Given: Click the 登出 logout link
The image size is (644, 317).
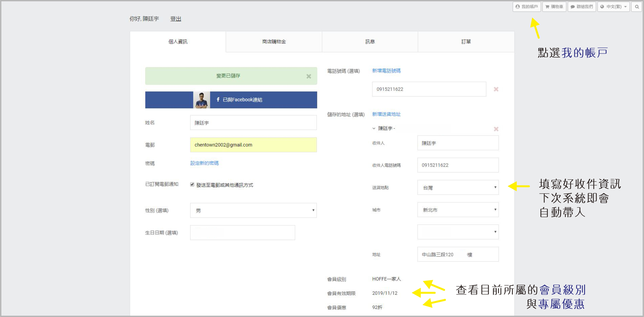Looking at the screenshot, I should pyautogui.click(x=176, y=19).
